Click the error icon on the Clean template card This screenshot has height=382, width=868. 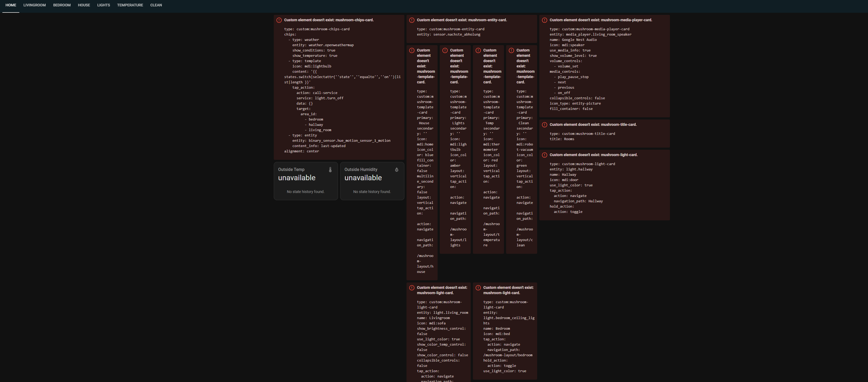511,50
